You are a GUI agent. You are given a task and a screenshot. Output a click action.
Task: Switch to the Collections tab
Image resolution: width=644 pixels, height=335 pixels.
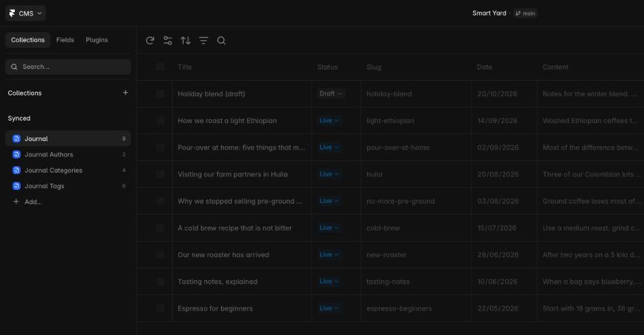click(28, 40)
